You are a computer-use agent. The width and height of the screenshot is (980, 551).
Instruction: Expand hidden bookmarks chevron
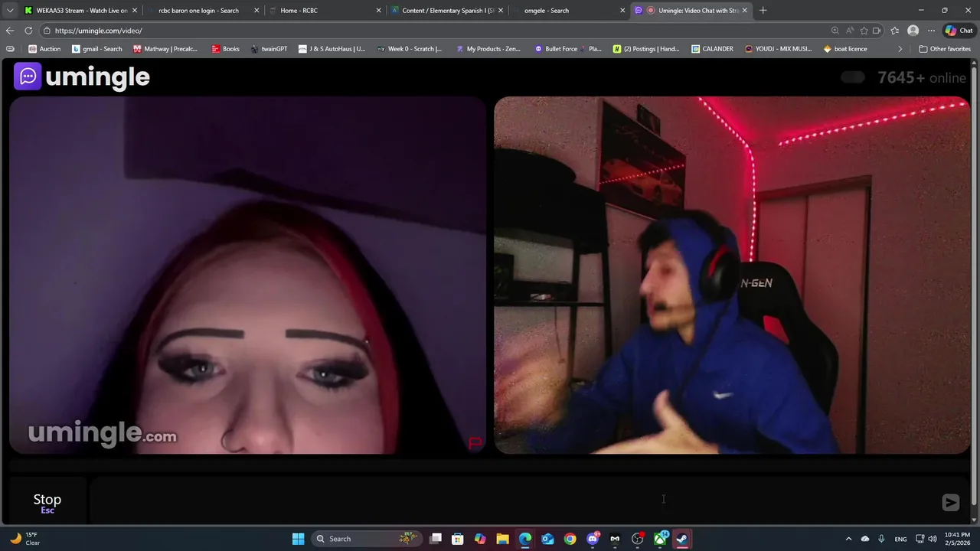pyautogui.click(x=900, y=49)
